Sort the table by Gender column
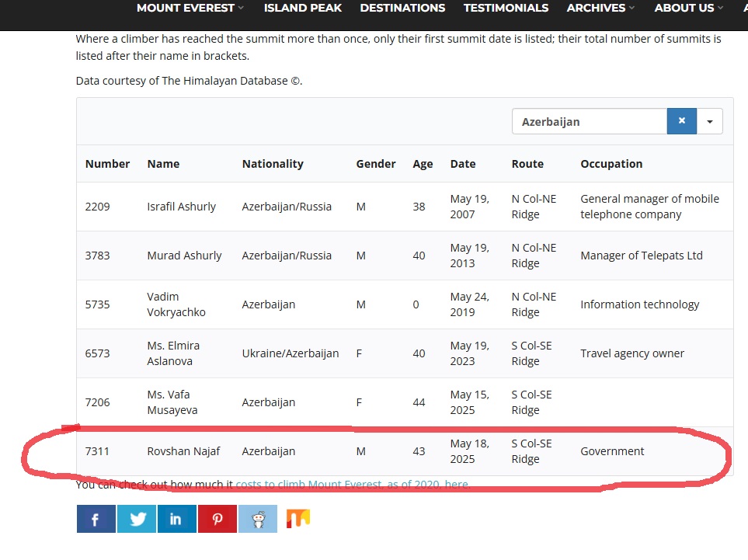The width and height of the screenshot is (748, 560). [x=376, y=164]
